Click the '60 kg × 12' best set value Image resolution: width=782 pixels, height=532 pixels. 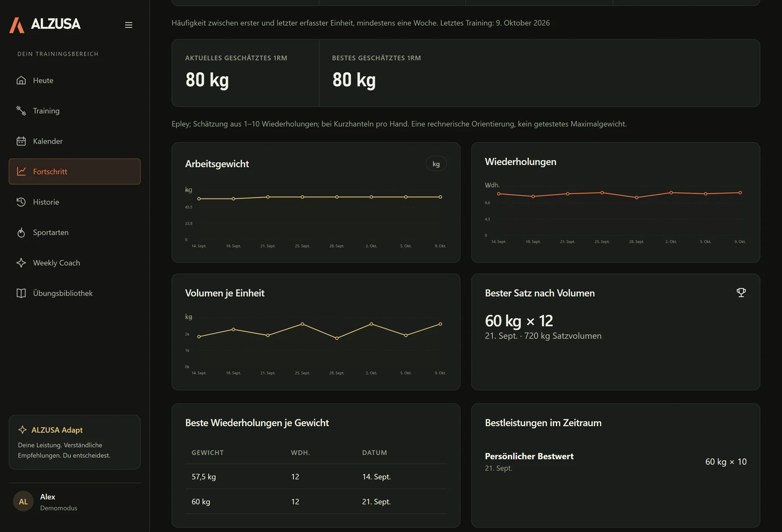(x=519, y=321)
